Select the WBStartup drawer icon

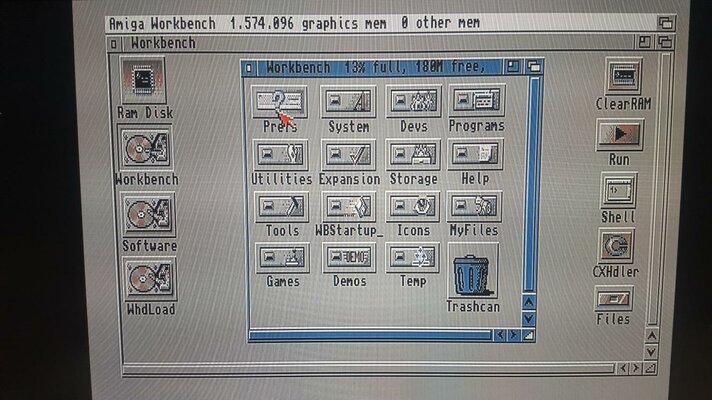point(348,207)
